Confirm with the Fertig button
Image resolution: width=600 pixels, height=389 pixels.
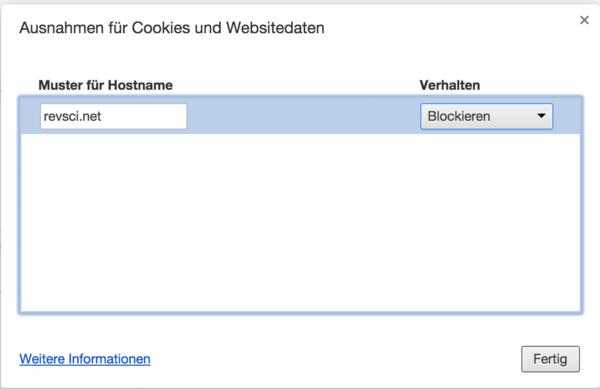pyautogui.click(x=550, y=359)
